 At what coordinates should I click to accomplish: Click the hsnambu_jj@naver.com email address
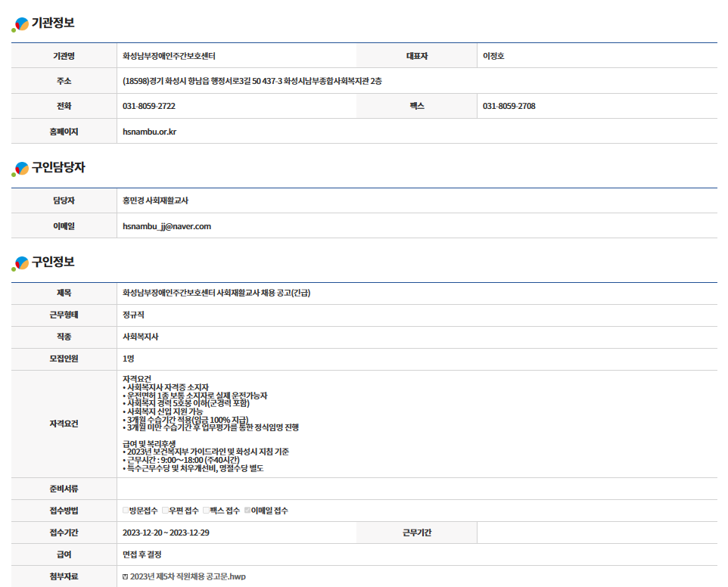pos(166,226)
